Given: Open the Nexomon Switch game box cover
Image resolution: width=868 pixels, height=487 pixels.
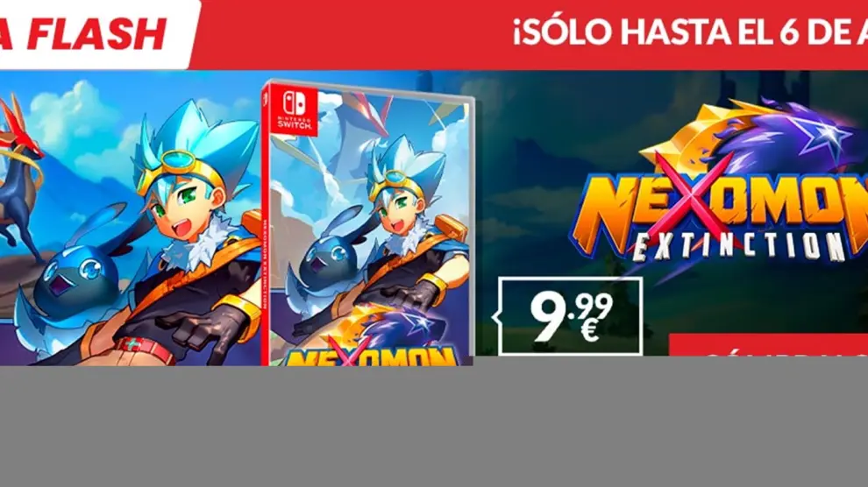Looking at the screenshot, I should coord(368,223).
